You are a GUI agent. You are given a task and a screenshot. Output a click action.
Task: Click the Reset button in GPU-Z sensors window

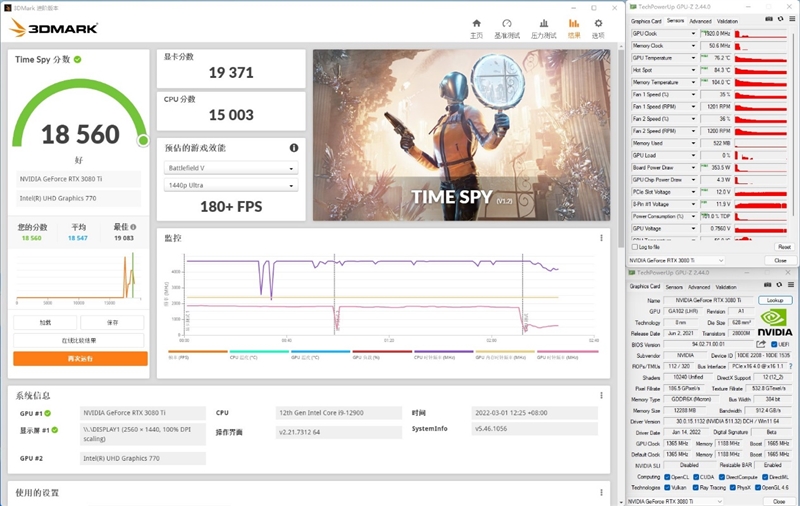(x=784, y=247)
